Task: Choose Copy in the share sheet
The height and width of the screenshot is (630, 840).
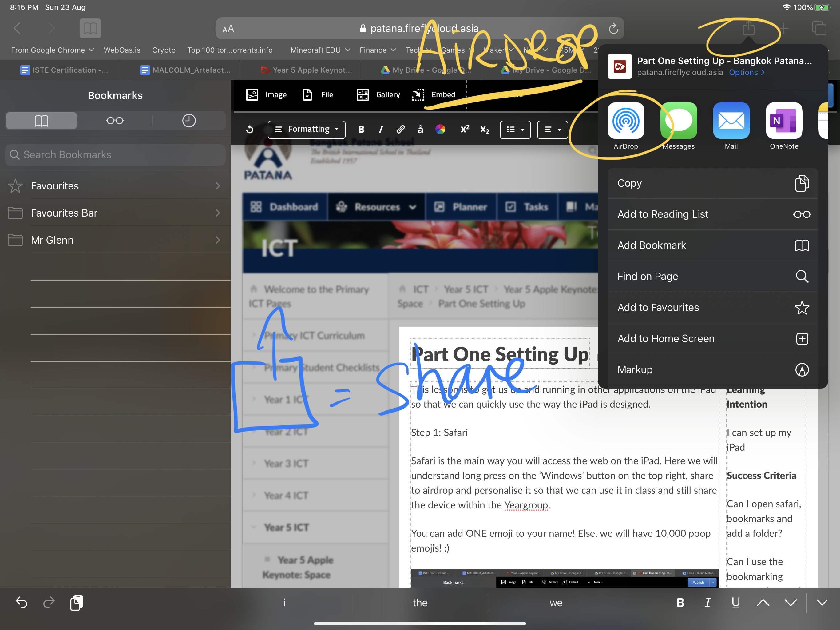Action: click(x=713, y=183)
